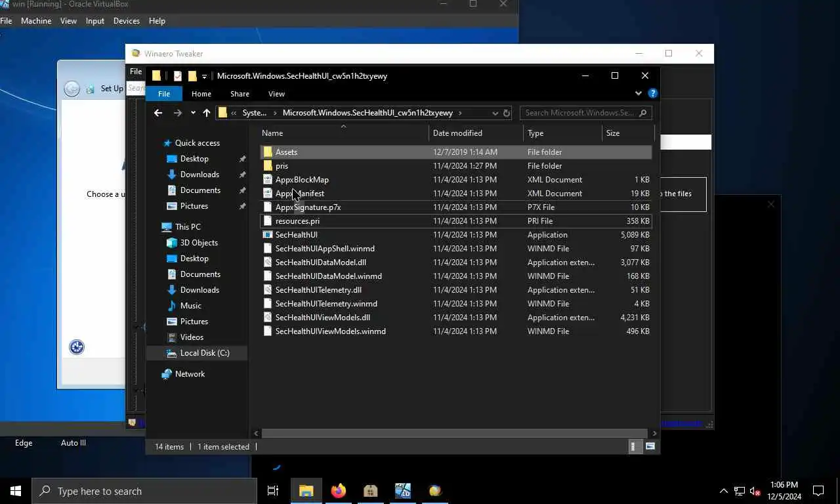
Task: Switch to Large icons view layout
Action: coord(650,446)
